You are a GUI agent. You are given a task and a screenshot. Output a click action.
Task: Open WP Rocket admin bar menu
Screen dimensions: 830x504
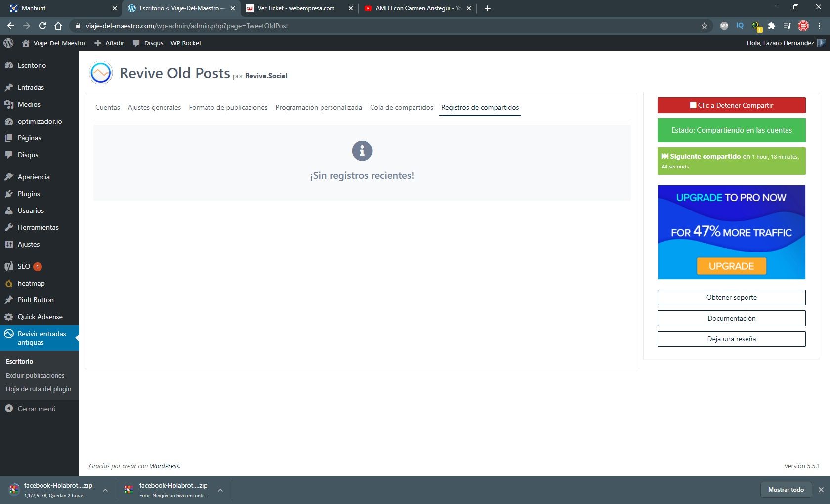click(186, 43)
